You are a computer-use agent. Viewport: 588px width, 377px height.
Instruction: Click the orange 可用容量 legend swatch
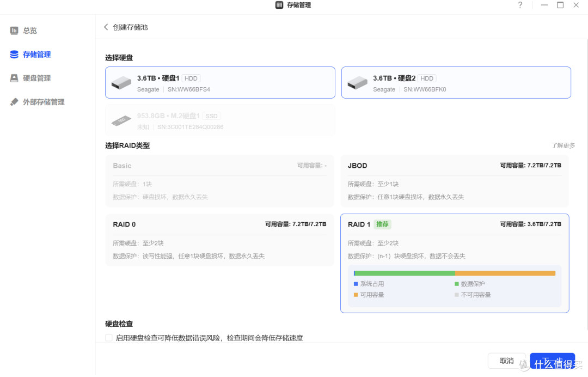(x=356, y=295)
